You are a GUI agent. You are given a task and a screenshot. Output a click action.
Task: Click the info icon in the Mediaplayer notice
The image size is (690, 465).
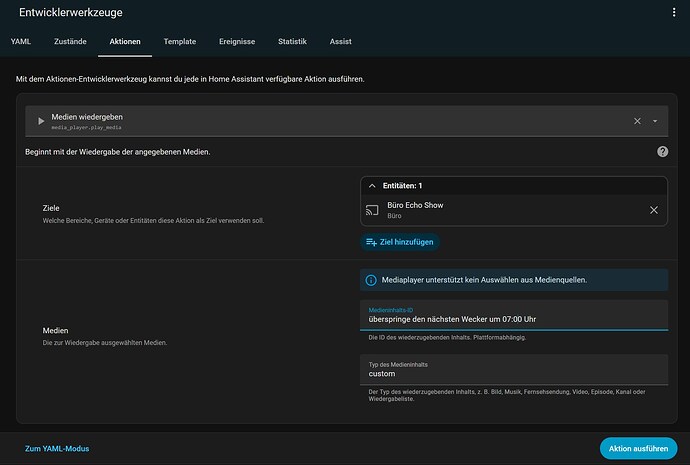[x=371, y=280]
